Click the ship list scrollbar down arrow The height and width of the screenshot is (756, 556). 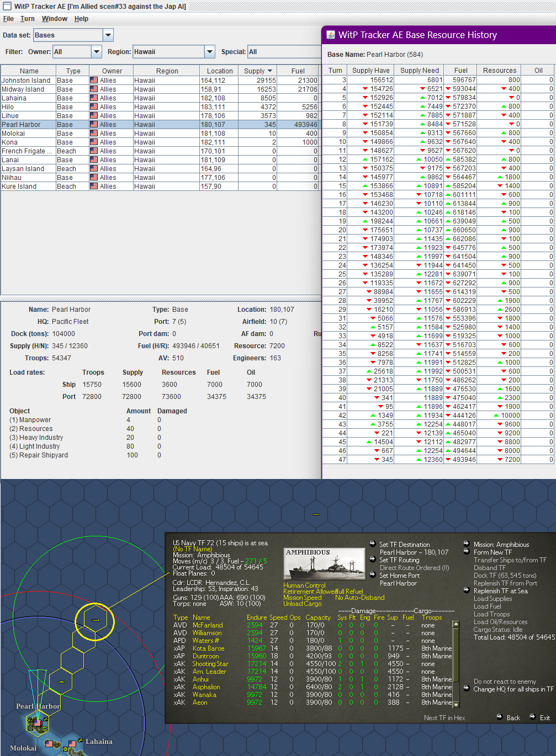tap(456, 705)
